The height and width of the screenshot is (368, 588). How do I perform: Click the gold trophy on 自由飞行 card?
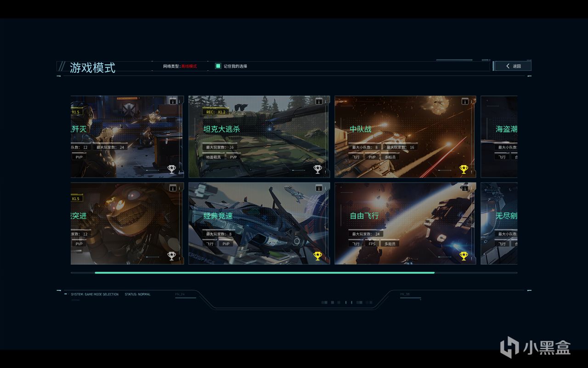pyautogui.click(x=464, y=256)
